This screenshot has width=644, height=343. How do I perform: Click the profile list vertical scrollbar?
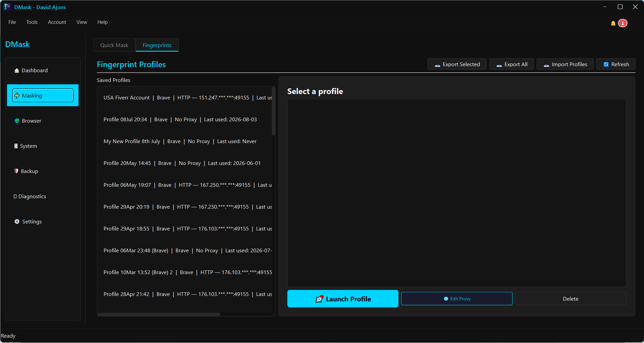click(x=274, y=111)
